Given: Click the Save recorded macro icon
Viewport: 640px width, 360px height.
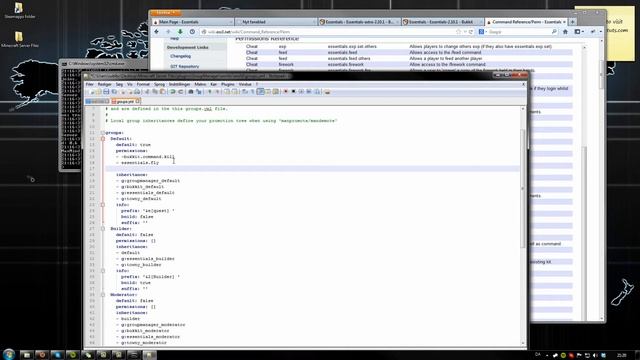Looking at the screenshot, I should tap(317, 91).
